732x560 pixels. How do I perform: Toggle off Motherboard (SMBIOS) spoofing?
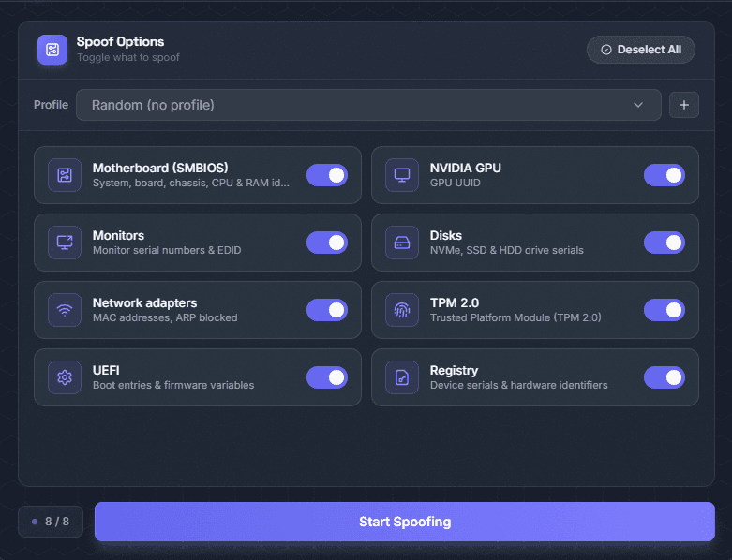(327, 175)
